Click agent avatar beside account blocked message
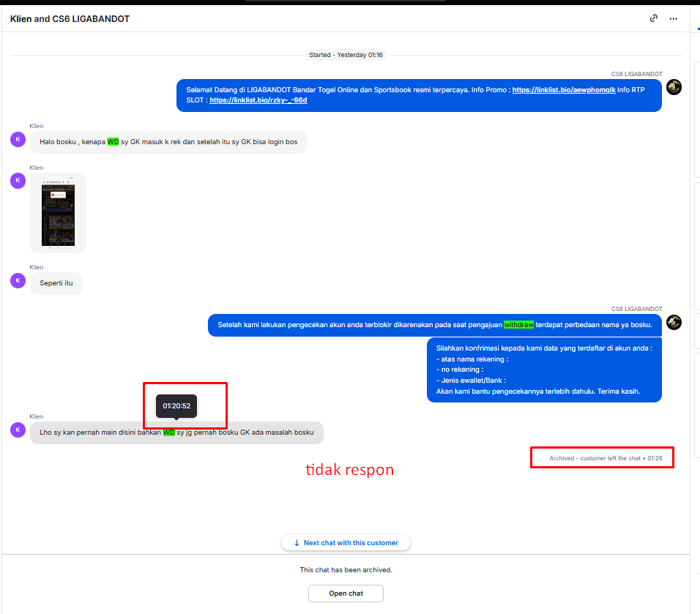The image size is (700, 614). (674, 322)
